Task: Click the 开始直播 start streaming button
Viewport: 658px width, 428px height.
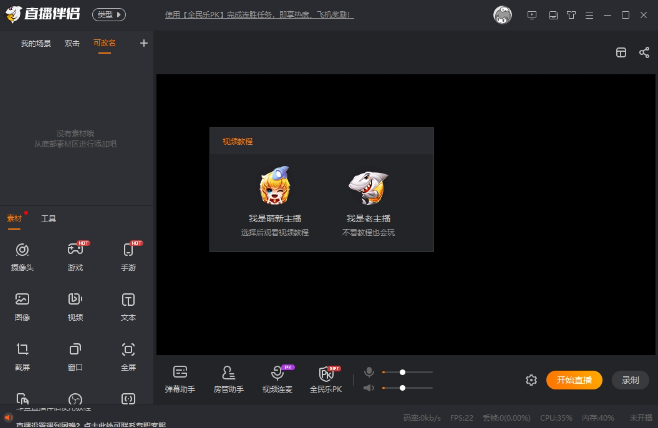Action: tap(574, 380)
